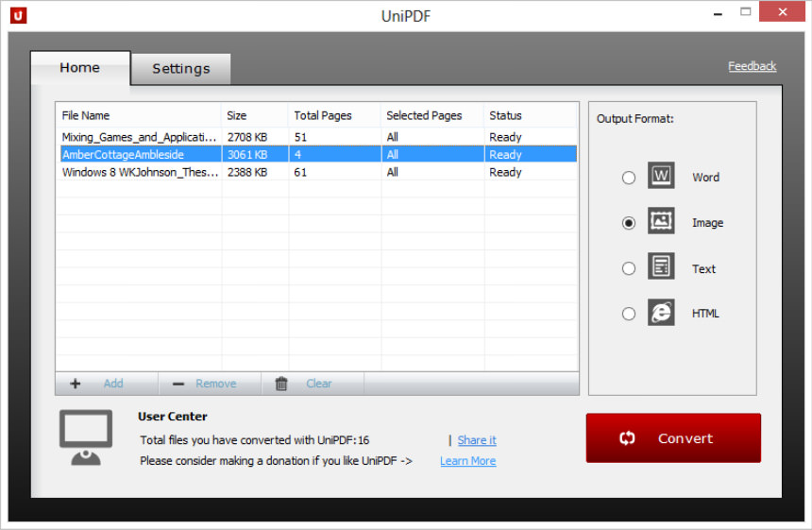Viewport: 812px width, 530px height.
Task: Click the Word format icon
Action: (661, 177)
